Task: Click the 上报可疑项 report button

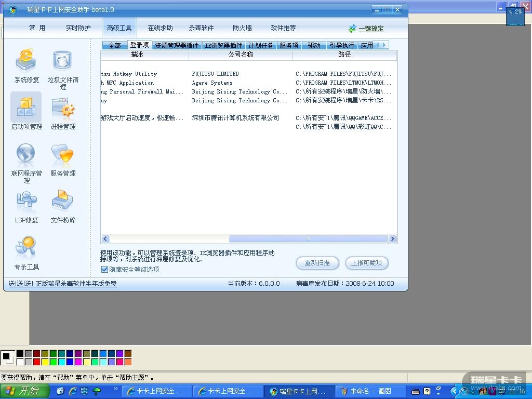Action: [366, 263]
